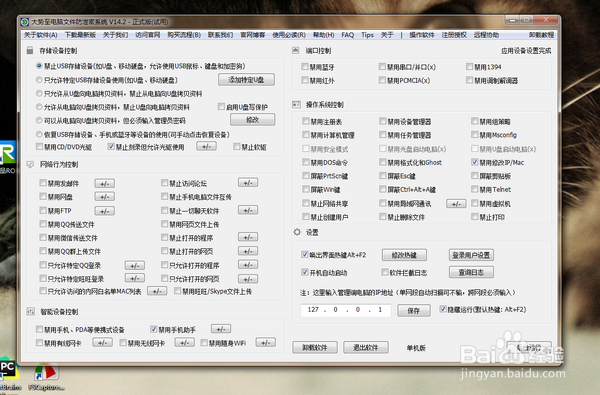Image resolution: width=600 pixels, height=395 pixels.
Task: Click 单机版 label text
Action: (416, 348)
